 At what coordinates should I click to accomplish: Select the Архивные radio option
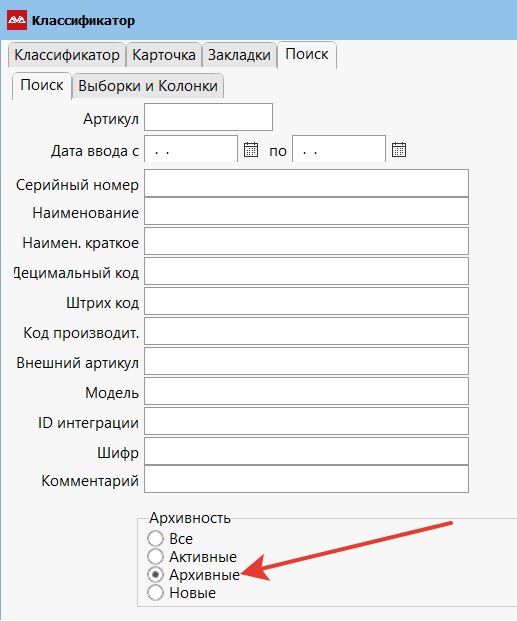click(155, 574)
